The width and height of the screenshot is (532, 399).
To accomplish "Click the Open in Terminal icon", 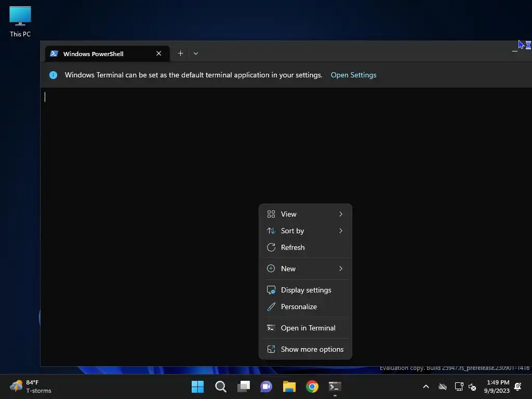I will tap(271, 328).
